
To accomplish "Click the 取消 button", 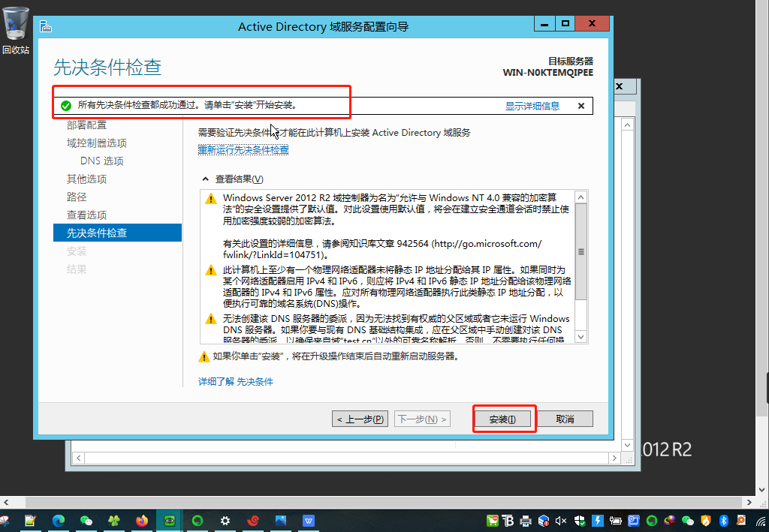I will coord(565,419).
